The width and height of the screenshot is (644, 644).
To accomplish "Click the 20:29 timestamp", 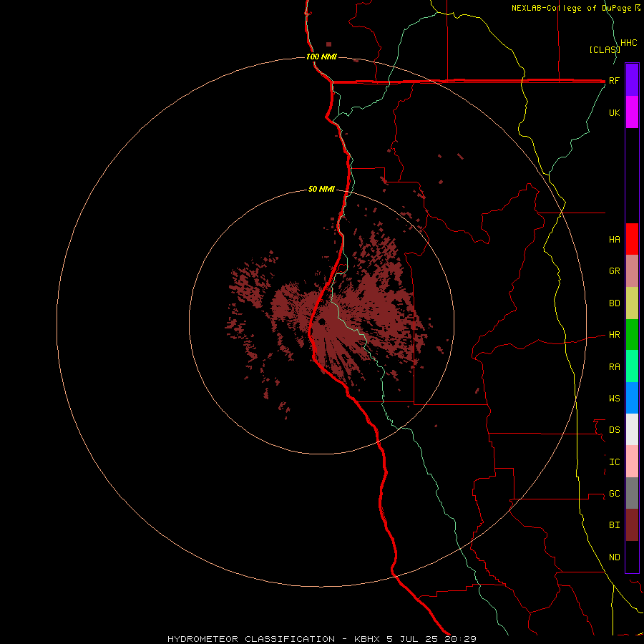I will (460, 639).
